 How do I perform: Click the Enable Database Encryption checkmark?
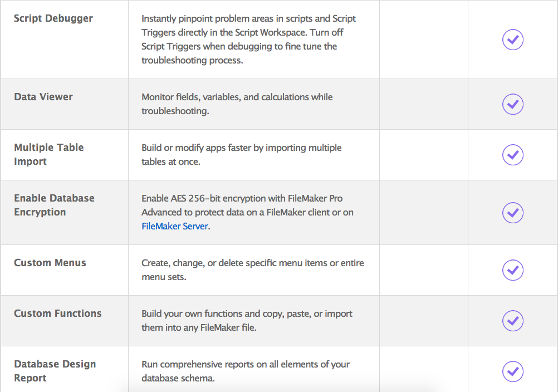[x=513, y=213]
